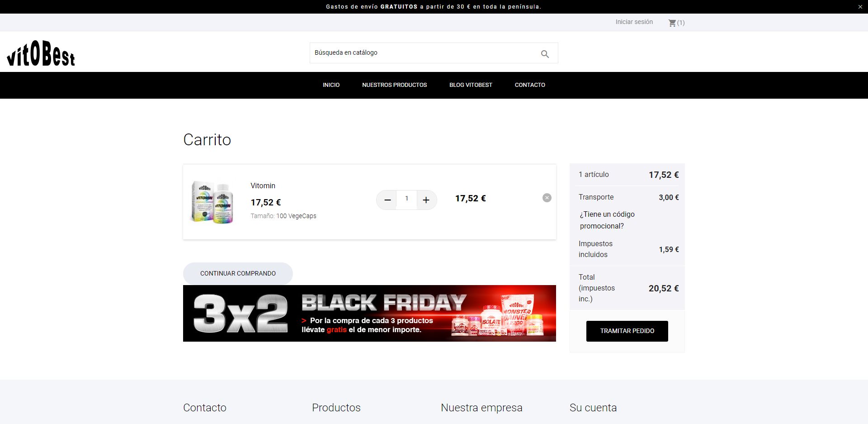Click the Iniciar sesión link

(x=634, y=22)
